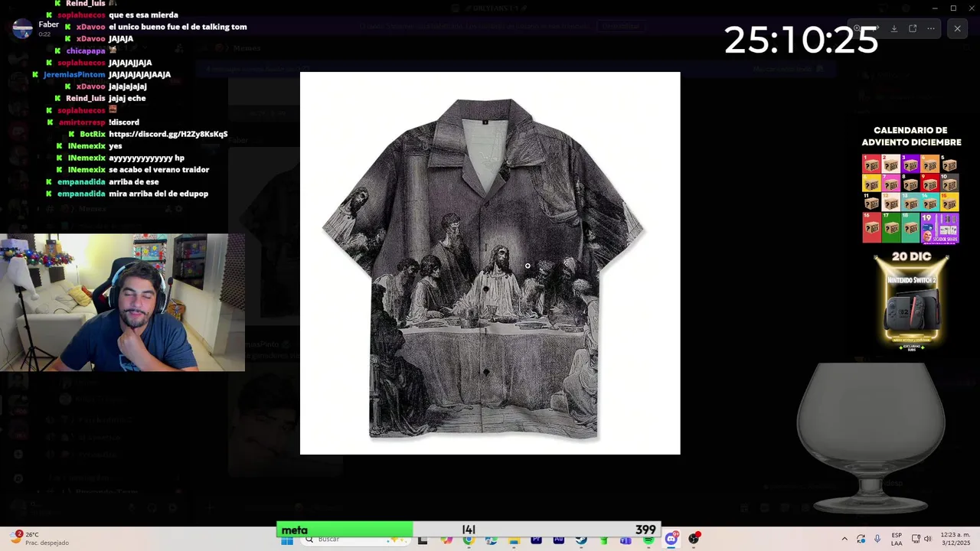The width and height of the screenshot is (980, 551).
Task: Open Microsoft Teams from the taskbar
Action: coord(626,540)
